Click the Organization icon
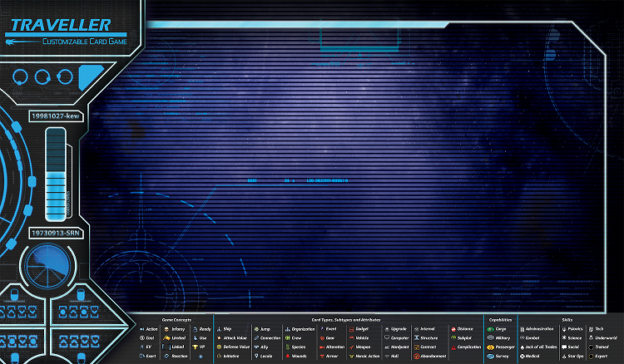The height and width of the screenshot is (364, 624). (288, 329)
